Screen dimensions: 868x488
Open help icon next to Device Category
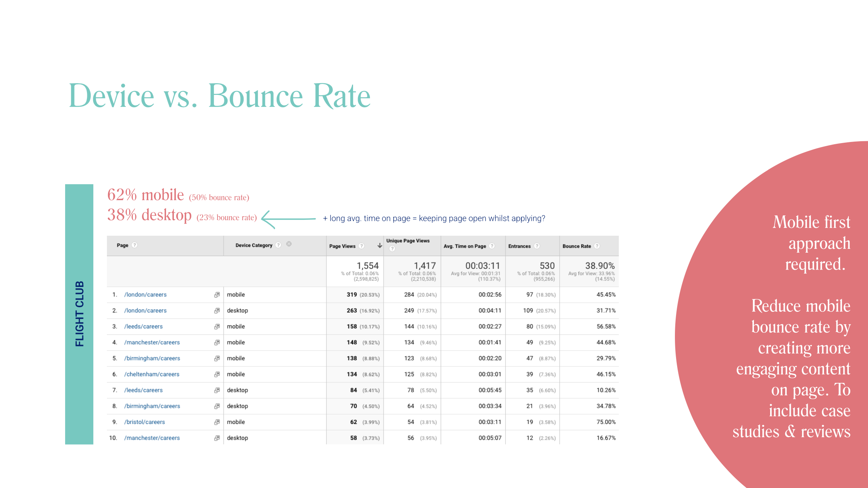[278, 245]
